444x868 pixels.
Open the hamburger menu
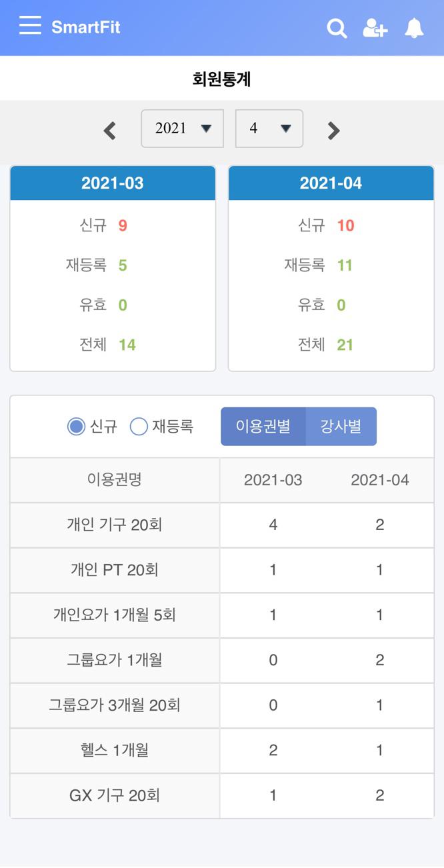tap(30, 27)
